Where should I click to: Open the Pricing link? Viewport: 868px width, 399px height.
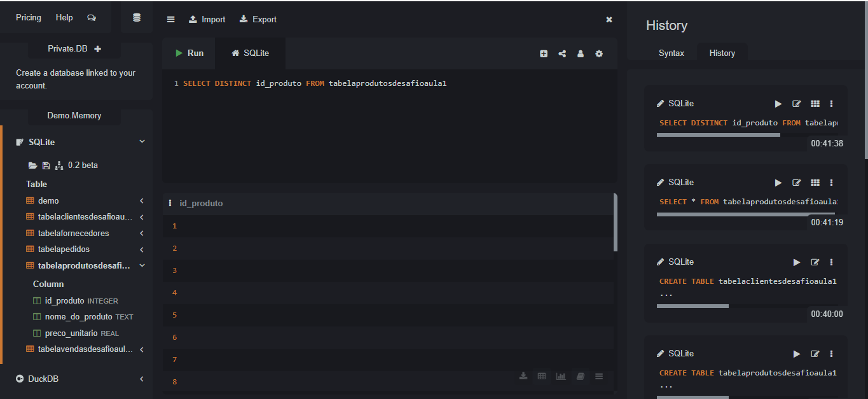(x=29, y=18)
